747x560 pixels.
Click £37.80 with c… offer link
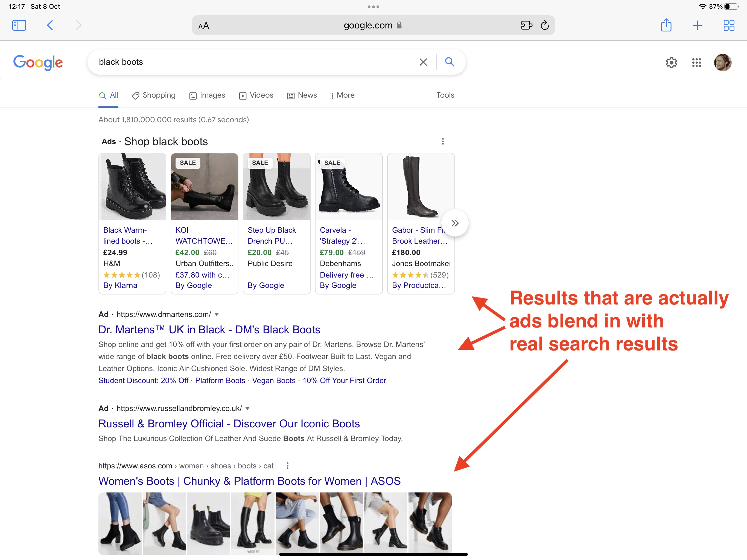(x=202, y=275)
